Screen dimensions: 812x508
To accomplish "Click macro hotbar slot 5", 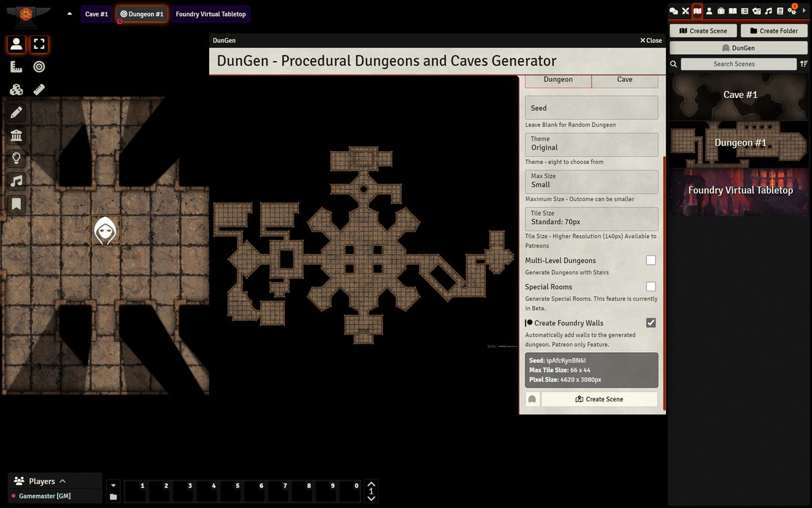I will 231,492.
